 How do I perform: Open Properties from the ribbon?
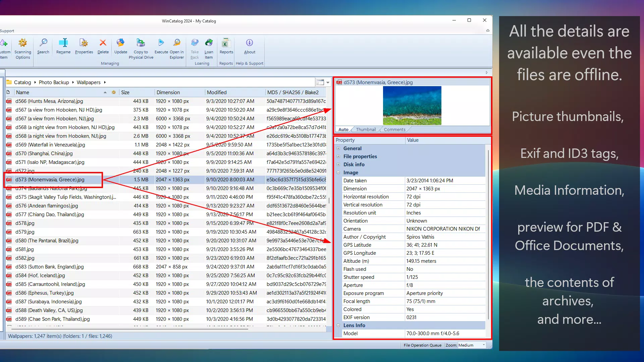[84, 46]
